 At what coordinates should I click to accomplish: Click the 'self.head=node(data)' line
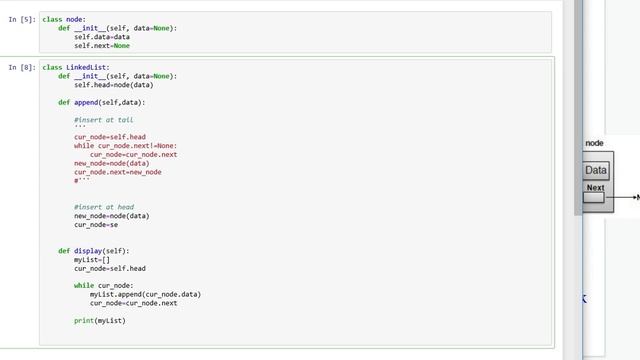[114, 85]
